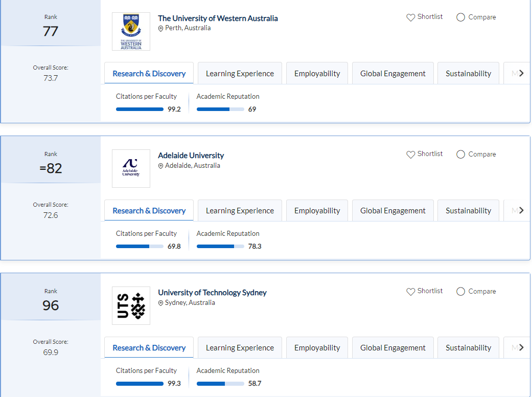Open The University of Western Australia title link

click(218, 18)
